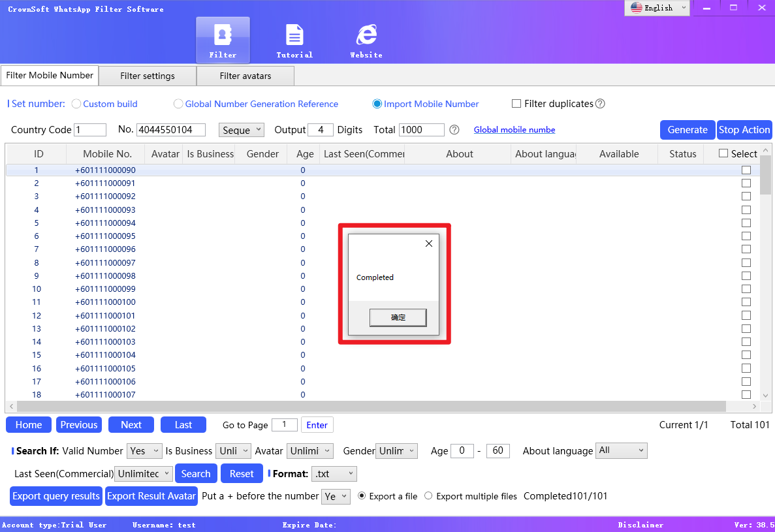775x532 pixels.
Task: Open the Filter avatars tab
Action: point(245,76)
